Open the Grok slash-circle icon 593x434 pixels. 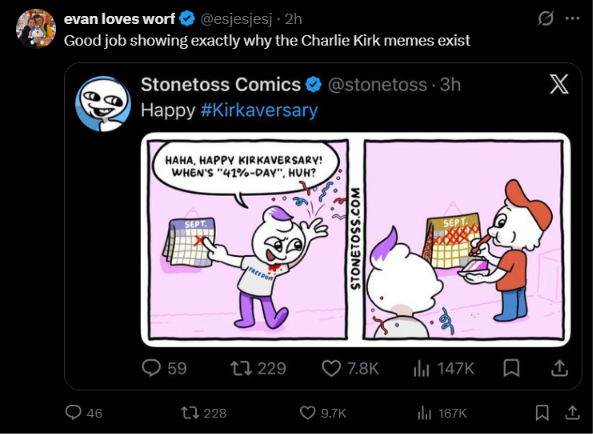[x=546, y=19]
